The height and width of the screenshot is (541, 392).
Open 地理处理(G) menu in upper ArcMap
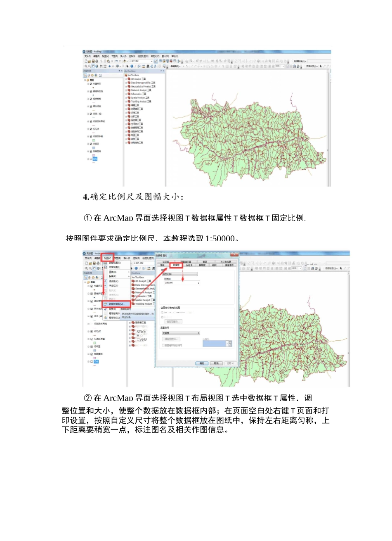click(x=143, y=56)
